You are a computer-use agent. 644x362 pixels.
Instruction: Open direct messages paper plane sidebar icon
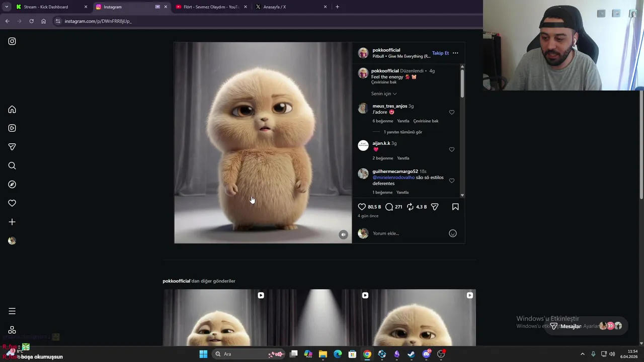(x=12, y=147)
